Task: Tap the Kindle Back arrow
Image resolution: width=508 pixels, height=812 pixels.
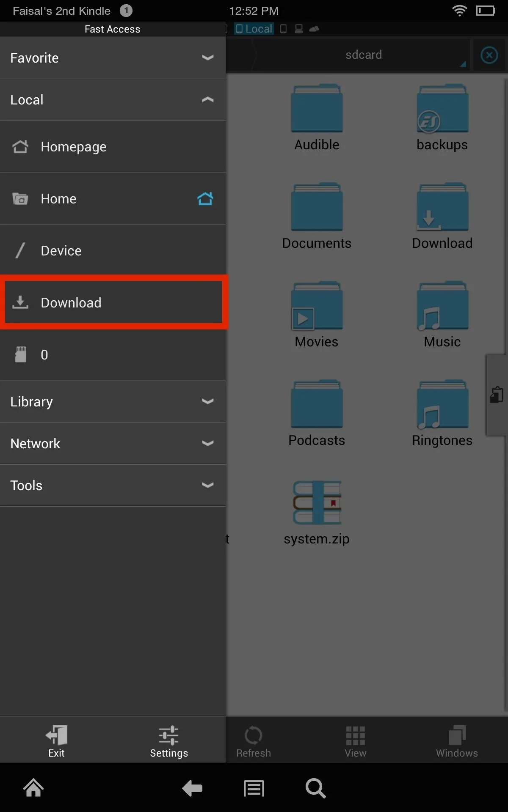Action: click(x=192, y=788)
